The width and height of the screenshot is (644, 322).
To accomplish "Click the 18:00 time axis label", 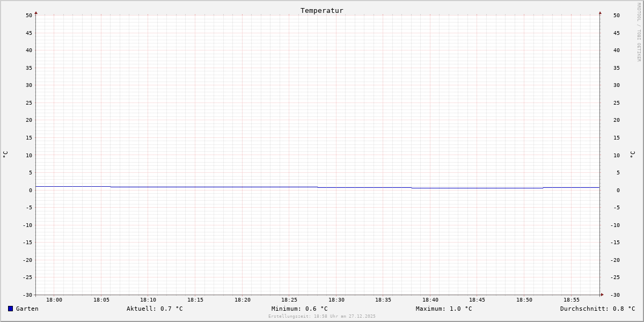I will point(54,299).
